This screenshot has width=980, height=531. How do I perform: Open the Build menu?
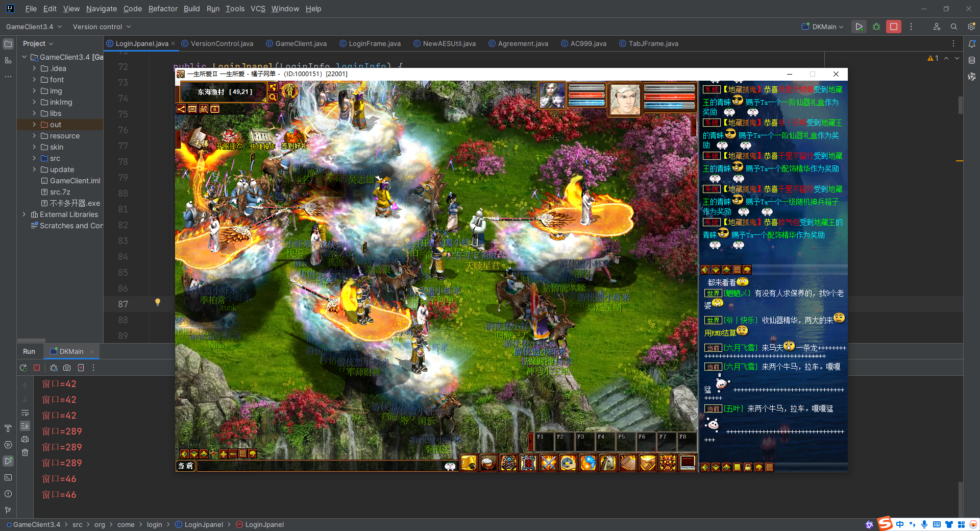[x=191, y=9]
